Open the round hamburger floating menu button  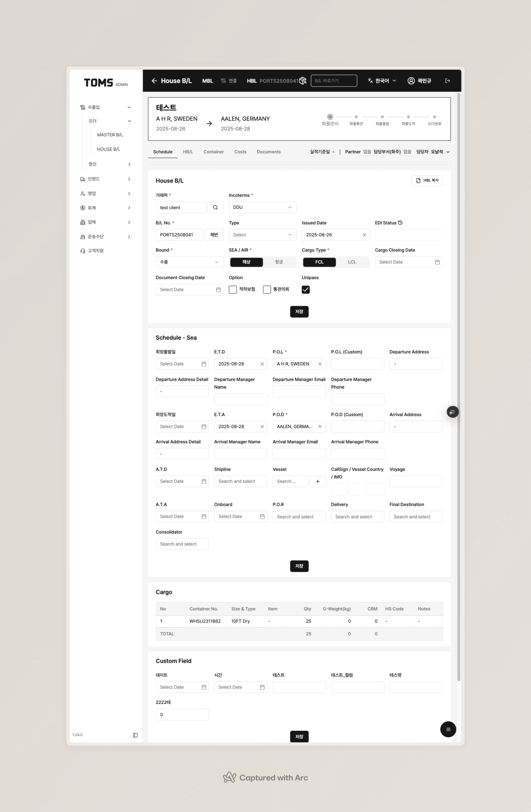[x=448, y=729]
